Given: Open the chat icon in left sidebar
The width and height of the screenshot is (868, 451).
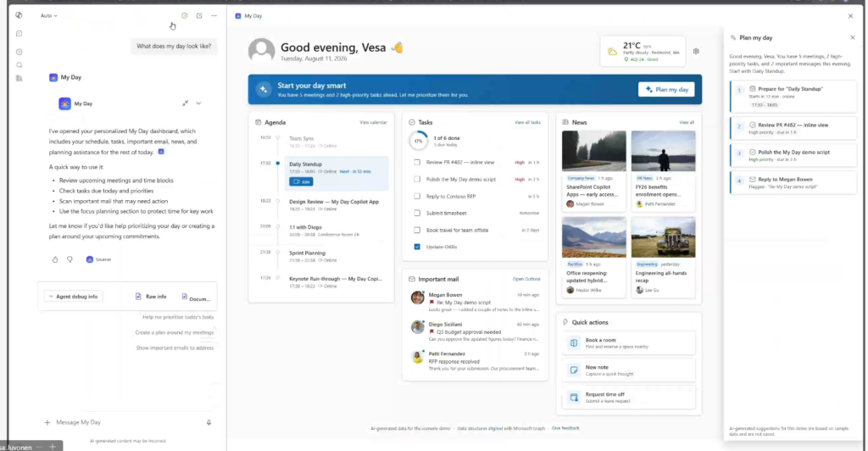Looking at the screenshot, I should (19, 34).
